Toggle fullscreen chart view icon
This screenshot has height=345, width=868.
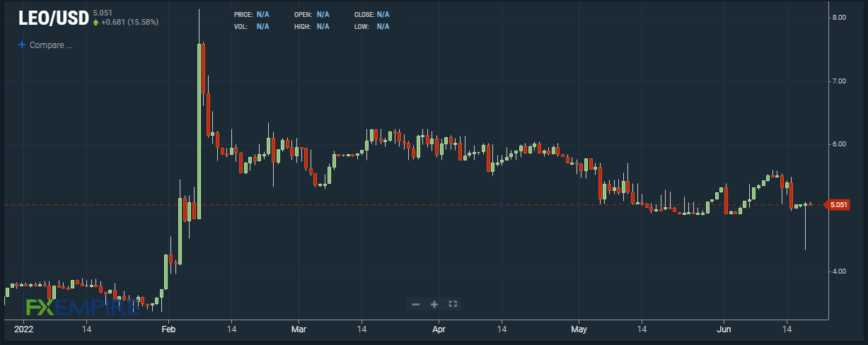(453, 304)
